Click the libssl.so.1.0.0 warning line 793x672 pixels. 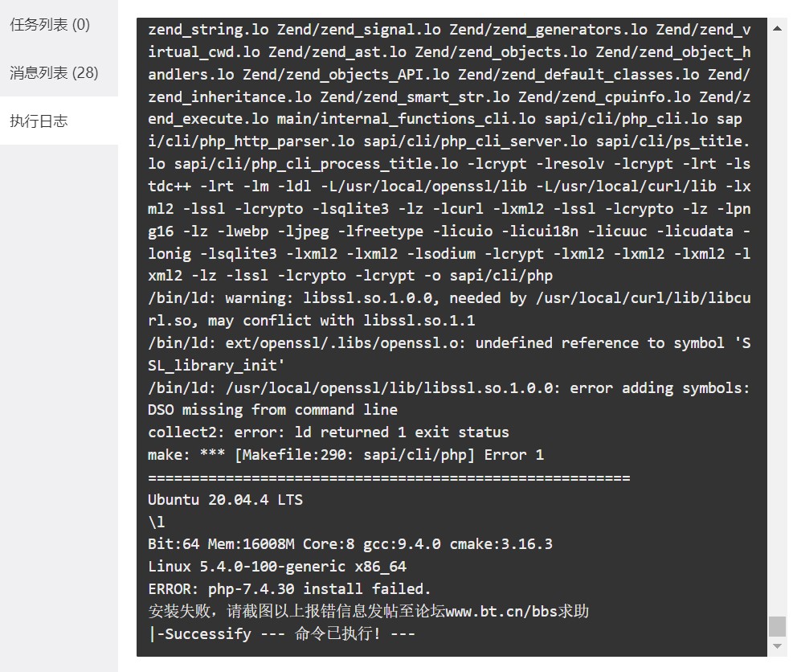(x=449, y=309)
